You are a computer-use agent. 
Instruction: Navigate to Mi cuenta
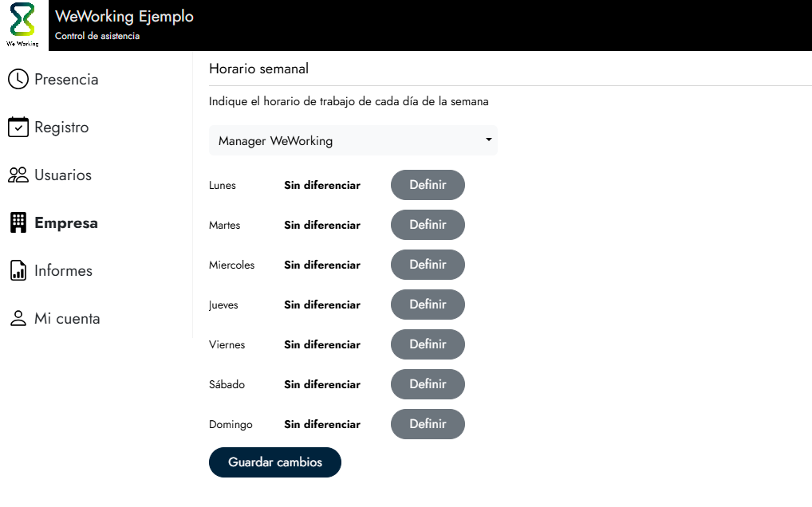[67, 319]
